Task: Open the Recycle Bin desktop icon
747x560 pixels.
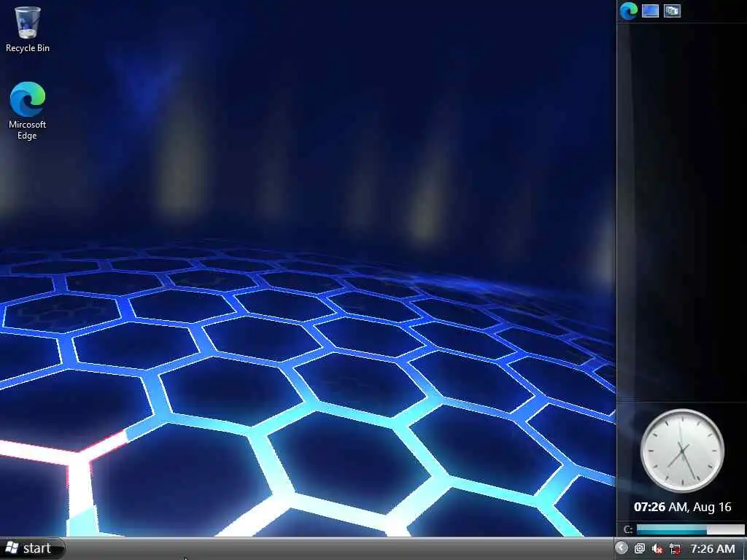Action: pos(27,29)
